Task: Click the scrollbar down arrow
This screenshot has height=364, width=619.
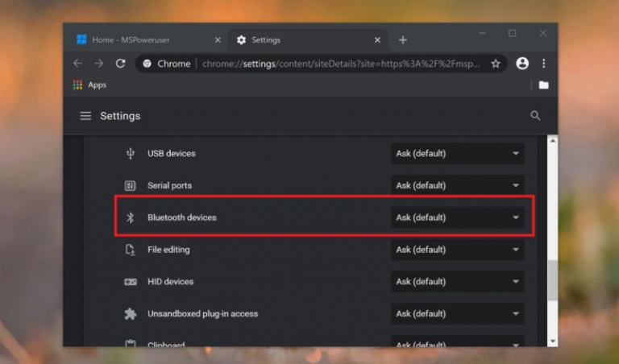Action: [553, 341]
